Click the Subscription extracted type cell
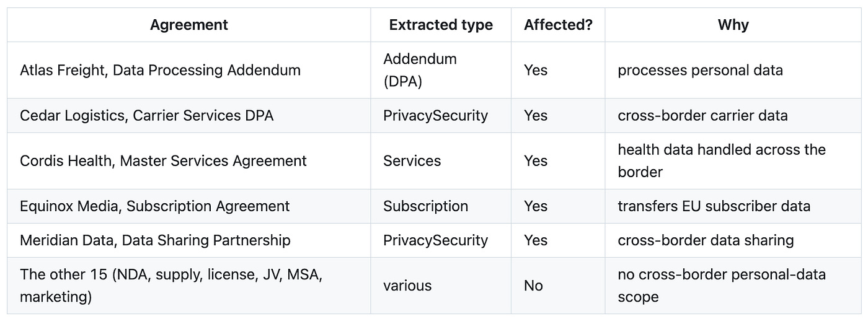Image resolution: width=868 pixels, height=319 pixels. click(x=441, y=206)
